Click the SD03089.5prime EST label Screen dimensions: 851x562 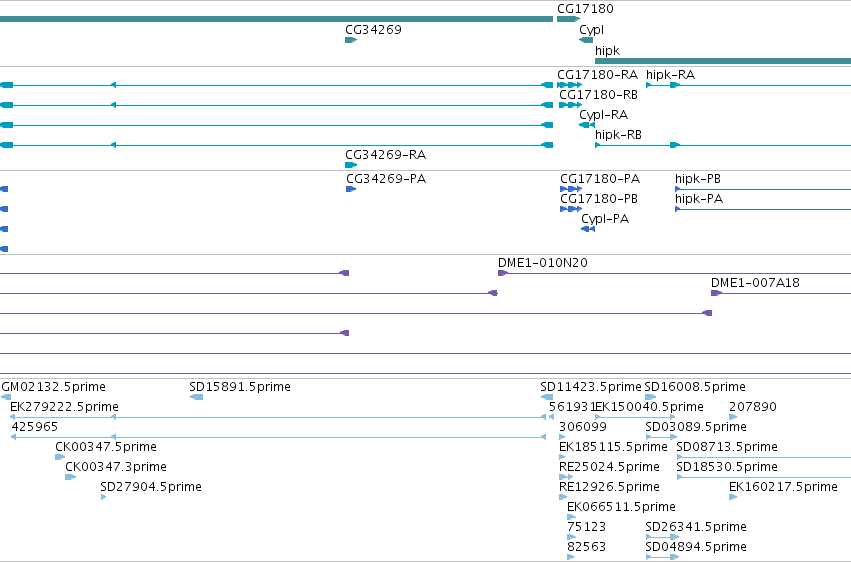coord(696,427)
